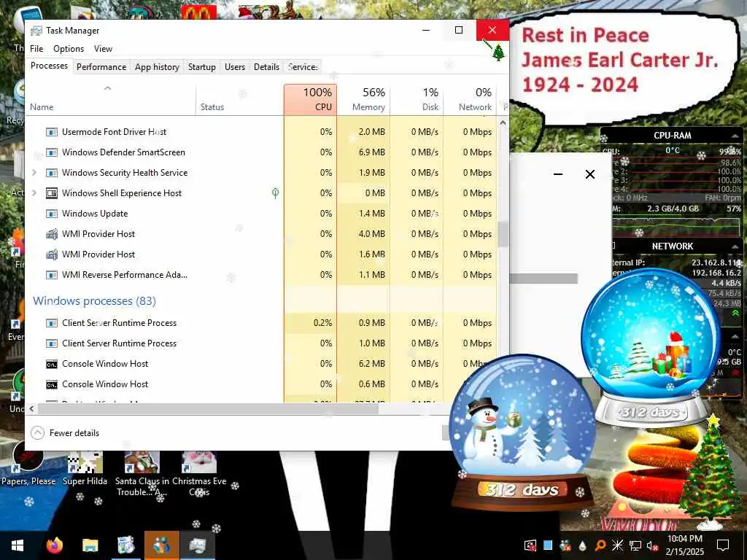This screenshot has height=560, width=747.
Task: Click the gift-box snow globe countdown widget
Action: [x=651, y=348]
